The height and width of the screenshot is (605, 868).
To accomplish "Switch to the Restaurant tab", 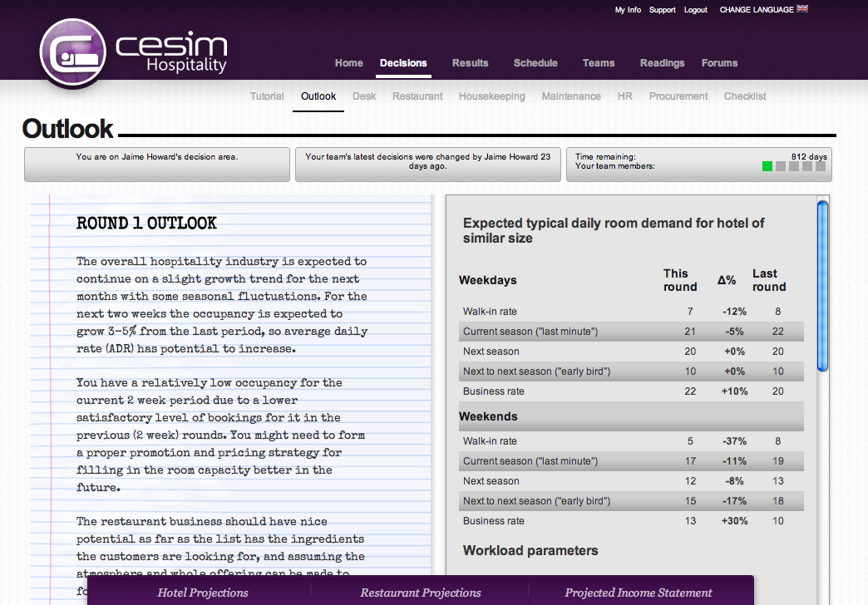I will tap(417, 96).
